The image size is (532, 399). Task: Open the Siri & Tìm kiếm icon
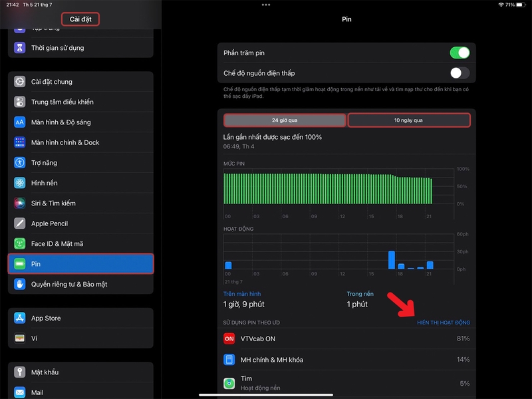tap(20, 203)
